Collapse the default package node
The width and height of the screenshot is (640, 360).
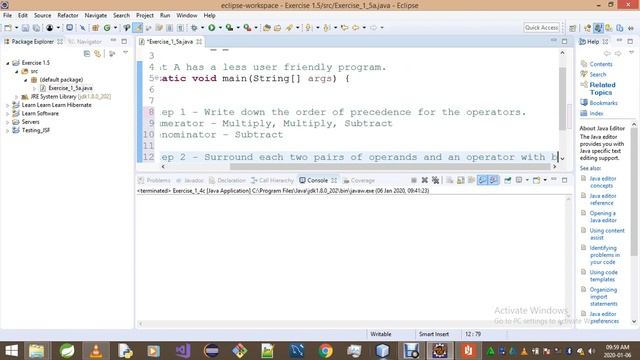(25, 80)
